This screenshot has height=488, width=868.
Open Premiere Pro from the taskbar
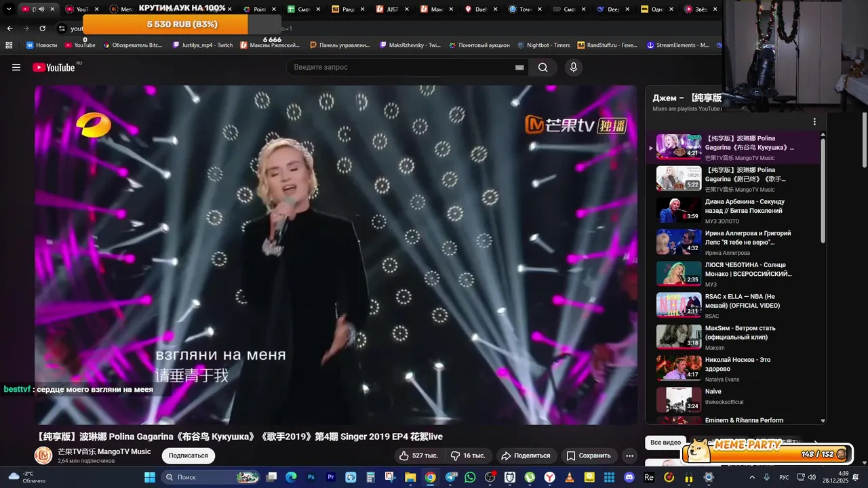pyautogui.click(x=331, y=477)
